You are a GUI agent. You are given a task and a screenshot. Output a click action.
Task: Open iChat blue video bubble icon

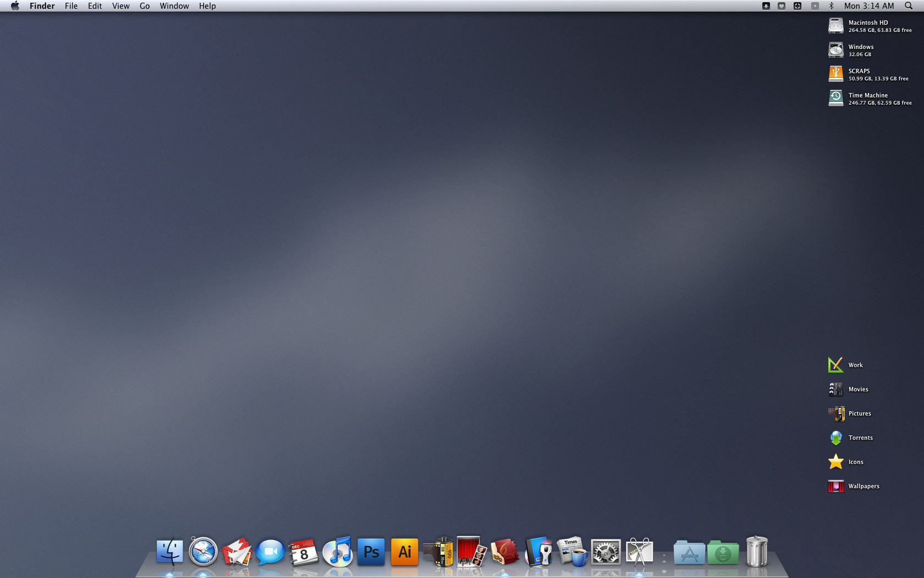click(x=270, y=552)
